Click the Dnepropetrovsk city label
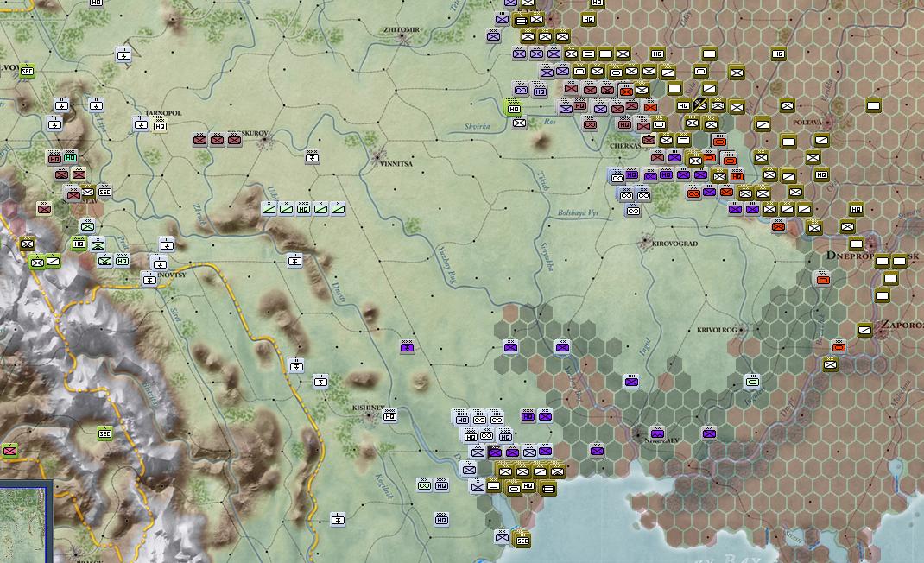Image resolution: width=924 pixels, height=563 pixels. (x=872, y=256)
